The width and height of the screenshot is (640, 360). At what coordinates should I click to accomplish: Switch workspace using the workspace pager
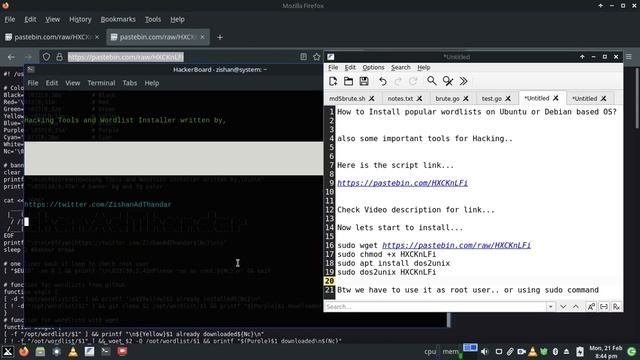(470, 348)
